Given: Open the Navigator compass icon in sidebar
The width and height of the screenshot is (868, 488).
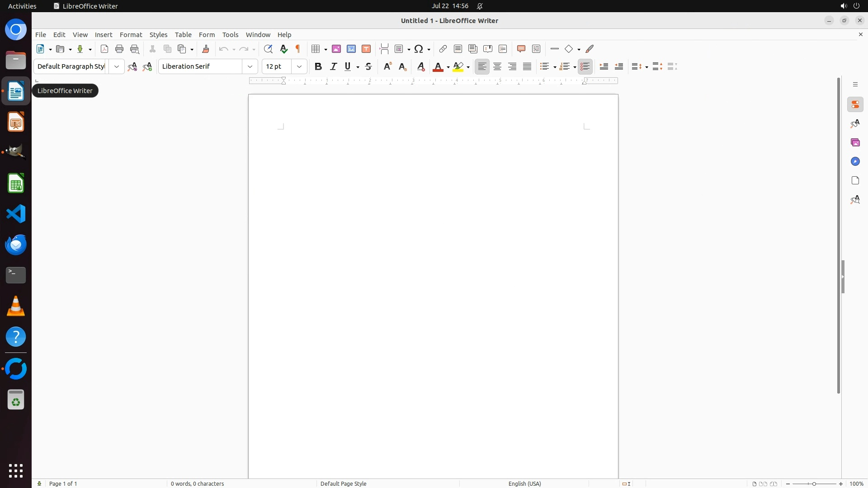Looking at the screenshot, I should (x=855, y=162).
